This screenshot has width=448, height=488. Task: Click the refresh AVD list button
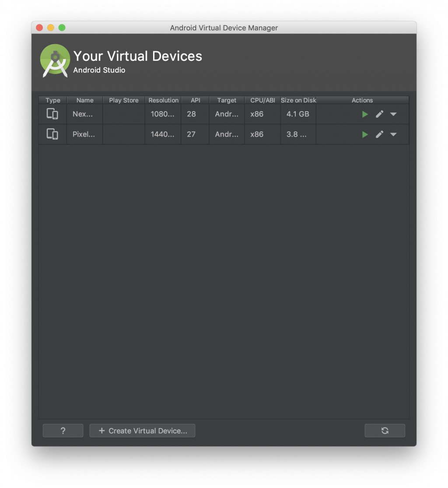(385, 430)
